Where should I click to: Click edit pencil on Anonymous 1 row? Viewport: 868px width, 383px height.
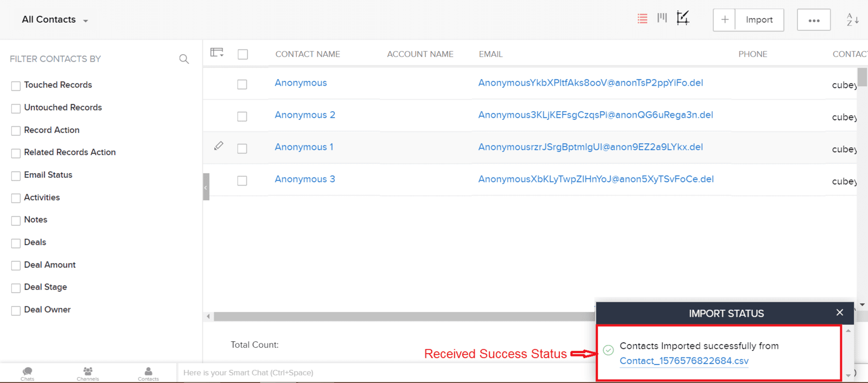pyautogui.click(x=219, y=145)
